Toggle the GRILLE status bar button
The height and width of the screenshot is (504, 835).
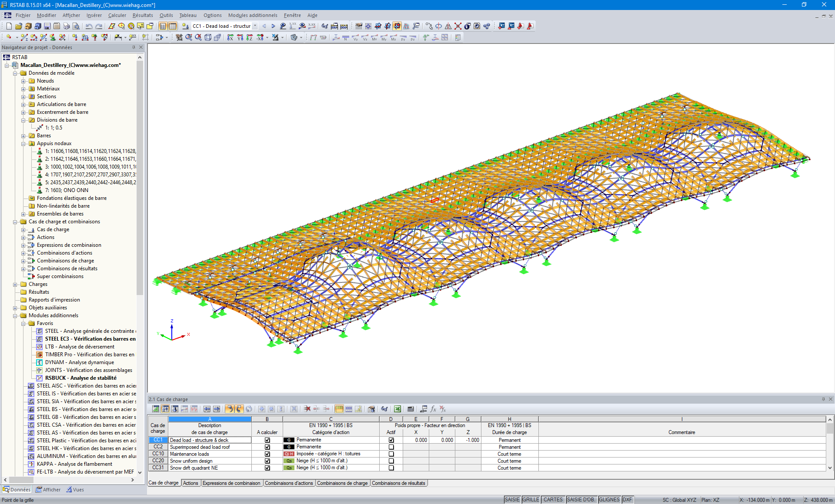click(x=531, y=500)
